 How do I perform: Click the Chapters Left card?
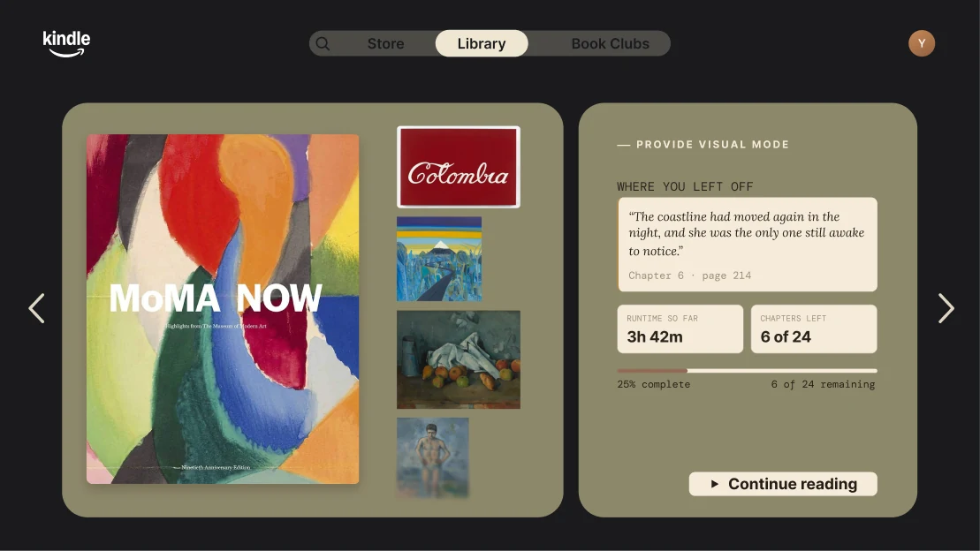(814, 328)
